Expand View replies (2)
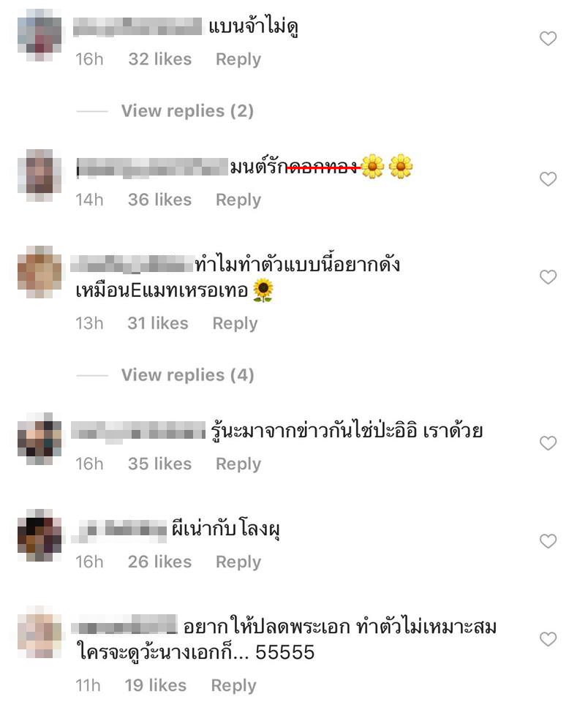The image size is (588, 702). tap(187, 110)
